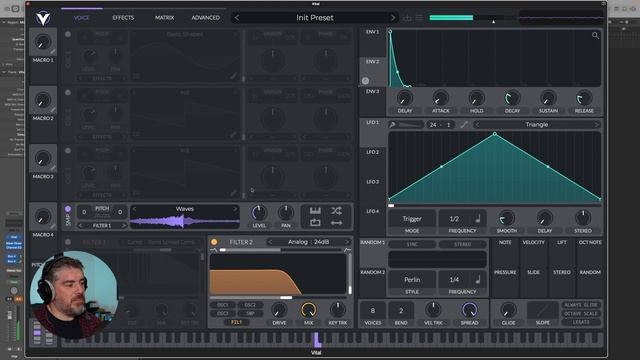Click the sample random phase shuffle icon
This screenshot has height=360, width=640.
(336, 211)
